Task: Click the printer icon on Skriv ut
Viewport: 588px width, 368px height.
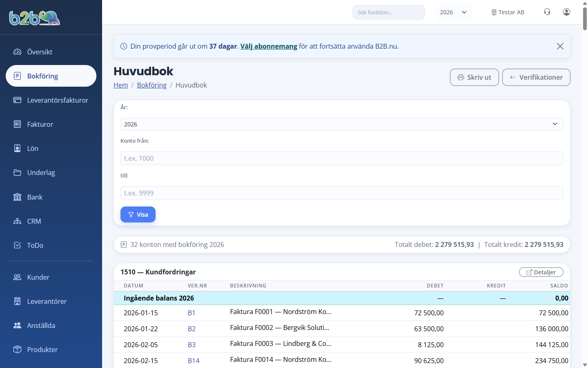Action: 461,77
